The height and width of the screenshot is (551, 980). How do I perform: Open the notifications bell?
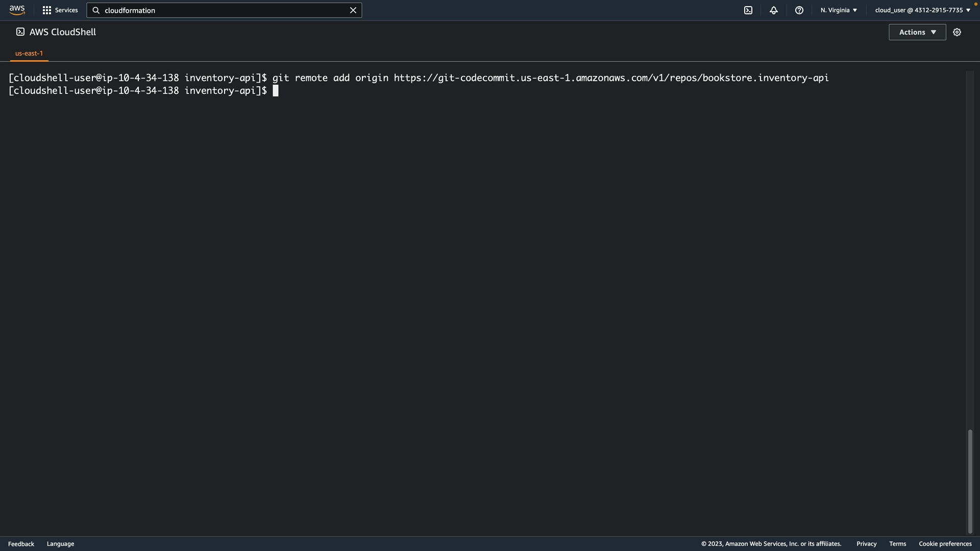click(774, 10)
